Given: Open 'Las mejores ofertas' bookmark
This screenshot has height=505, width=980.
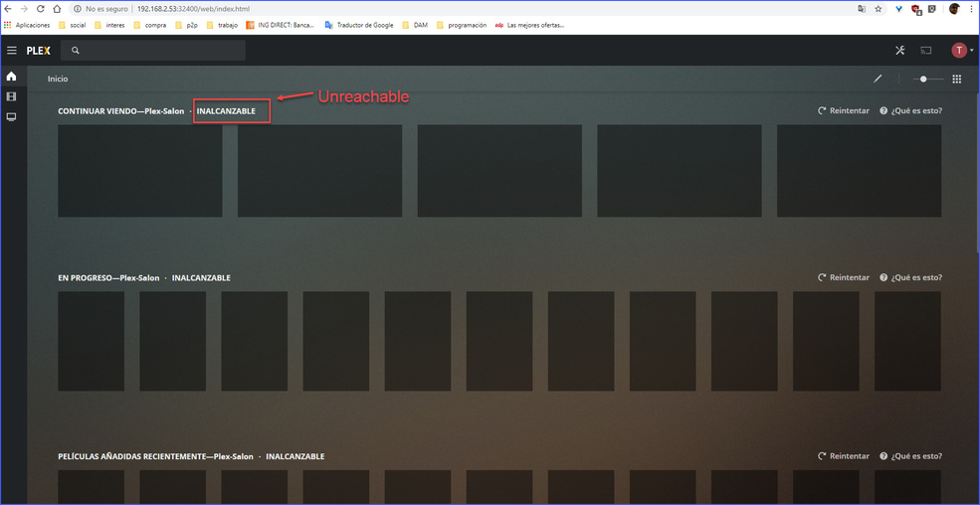Looking at the screenshot, I should pyautogui.click(x=529, y=25).
